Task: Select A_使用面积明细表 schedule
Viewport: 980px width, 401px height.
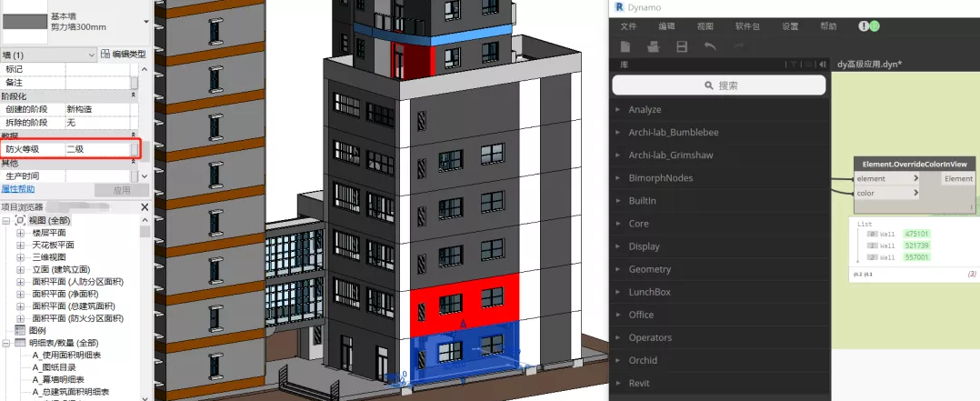Action: pyautogui.click(x=67, y=356)
